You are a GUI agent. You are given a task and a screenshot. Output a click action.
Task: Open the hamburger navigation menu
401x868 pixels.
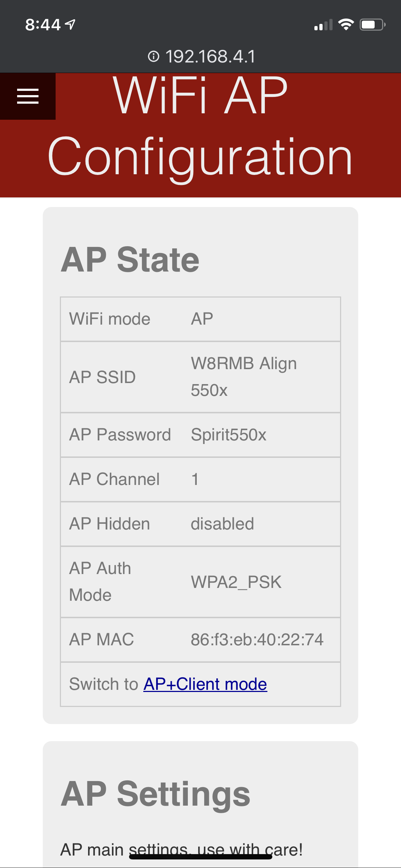click(28, 96)
